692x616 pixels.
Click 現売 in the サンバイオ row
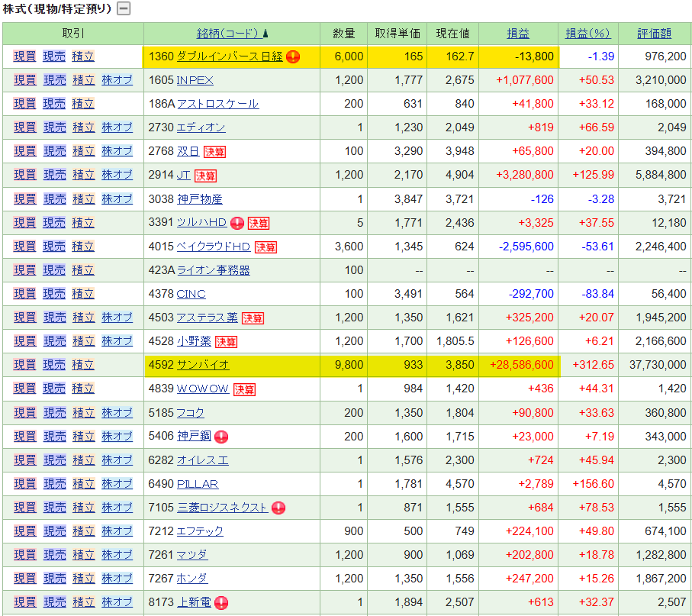[x=54, y=365]
